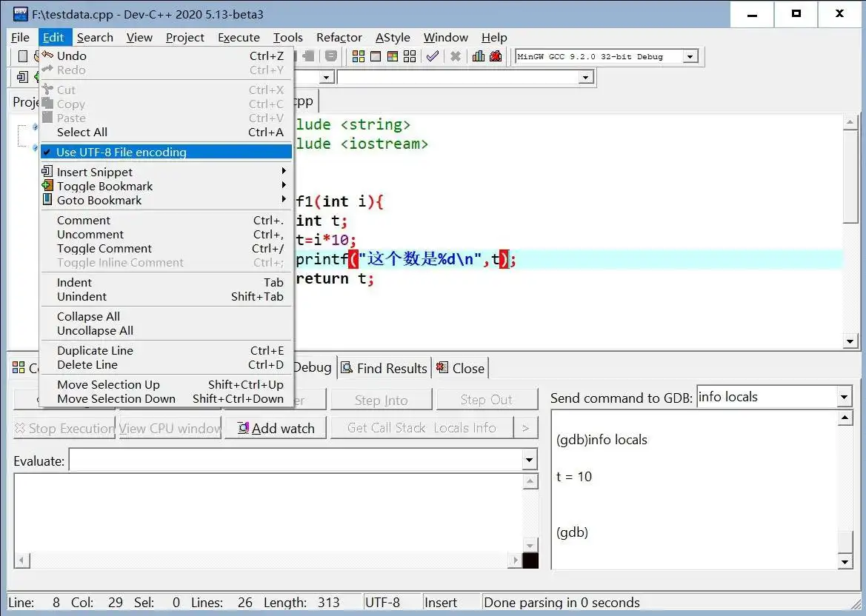Click the editor vertical scrollbar down arrow
This screenshot has height=616, width=866.
pyautogui.click(x=850, y=341)
